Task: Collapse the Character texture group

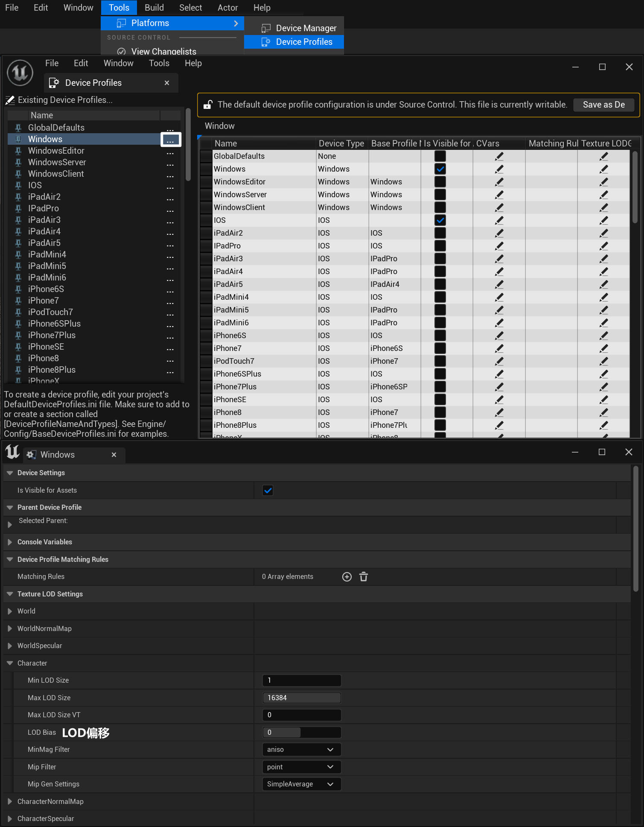Action: 10,663
